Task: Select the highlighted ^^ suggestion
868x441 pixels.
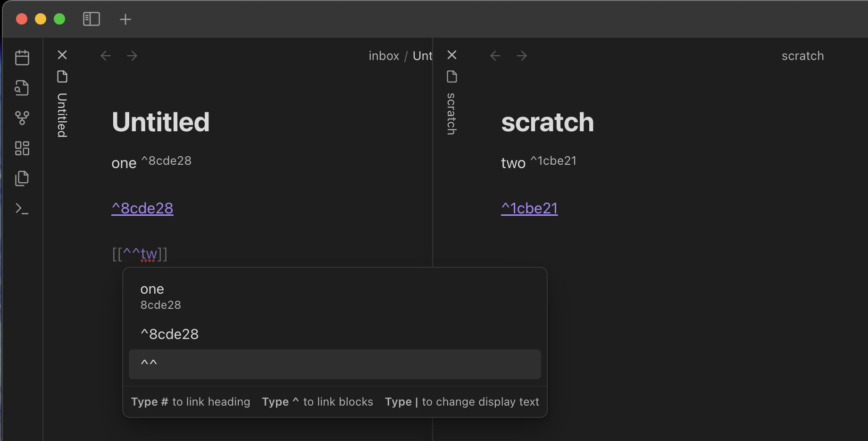Action: pos(335,364)
